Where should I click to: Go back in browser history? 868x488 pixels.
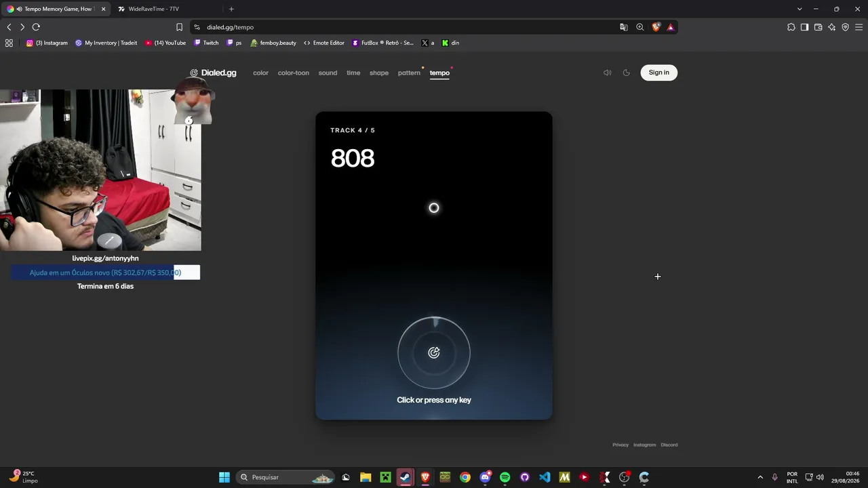[9, 27]
